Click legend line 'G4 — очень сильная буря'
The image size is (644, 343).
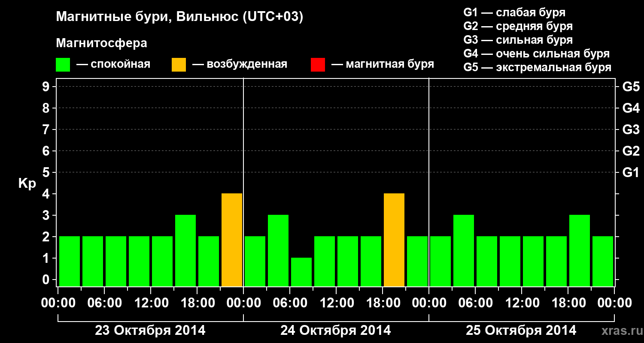click(x=536, y=54)
